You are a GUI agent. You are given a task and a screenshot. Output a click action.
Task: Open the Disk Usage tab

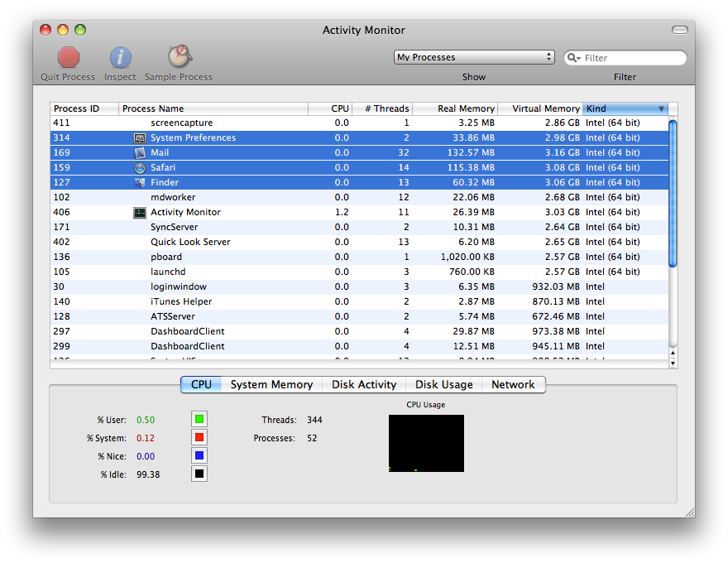click(x=444, y=385)
